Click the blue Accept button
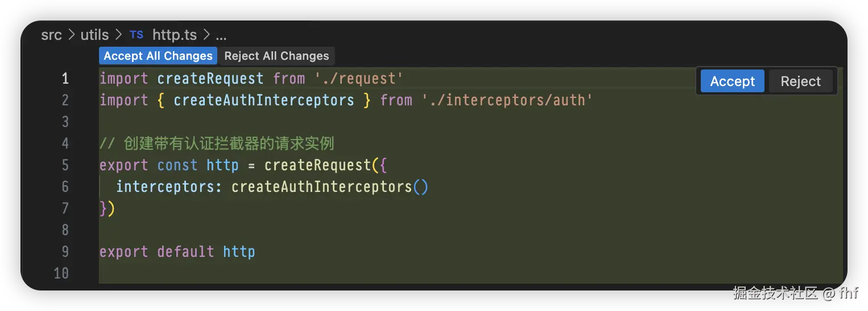 point(733,81)
